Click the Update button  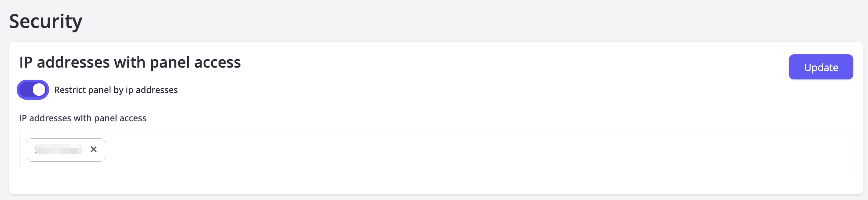(821, 67)
